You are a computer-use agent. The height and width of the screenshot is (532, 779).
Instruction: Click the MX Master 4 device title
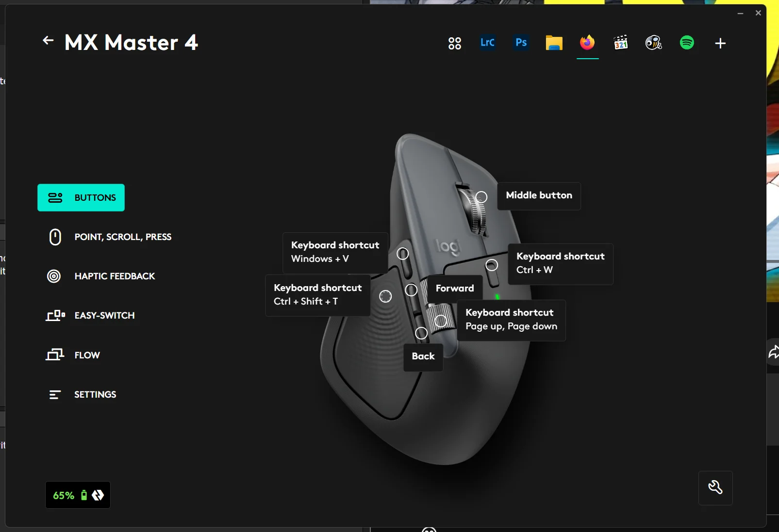[132, 43]
